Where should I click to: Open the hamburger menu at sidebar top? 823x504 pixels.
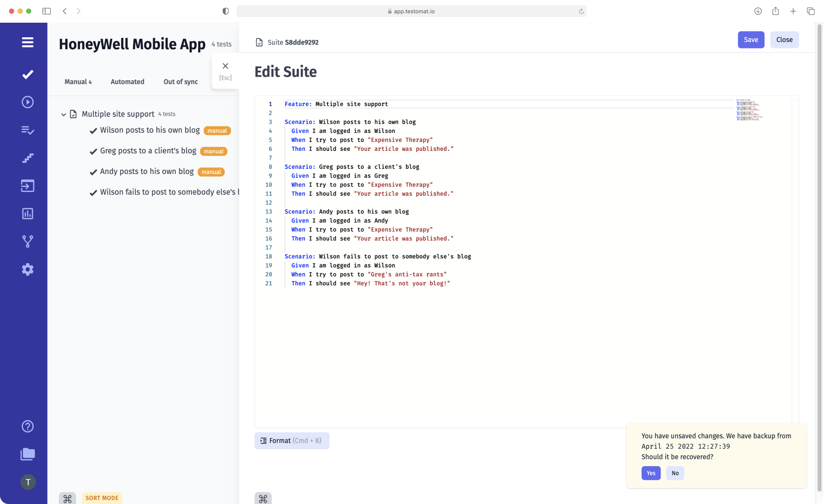tap(27, 42)
